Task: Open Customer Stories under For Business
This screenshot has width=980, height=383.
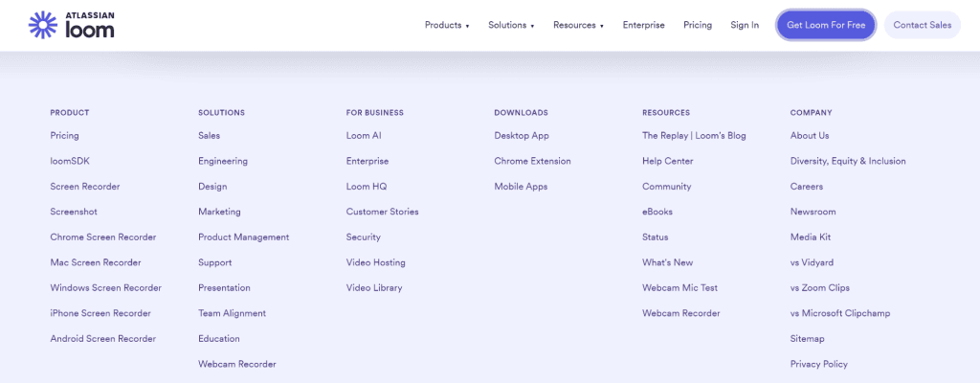Action: click(x=382, y=212)
